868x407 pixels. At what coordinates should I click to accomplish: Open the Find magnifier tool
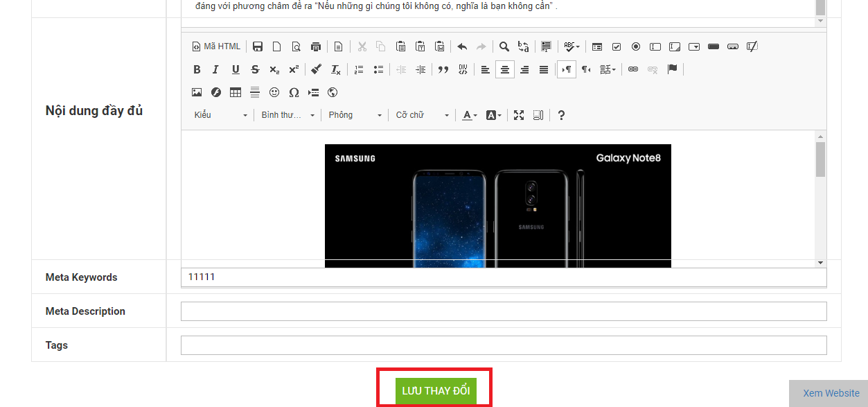(x=504, y=46)
